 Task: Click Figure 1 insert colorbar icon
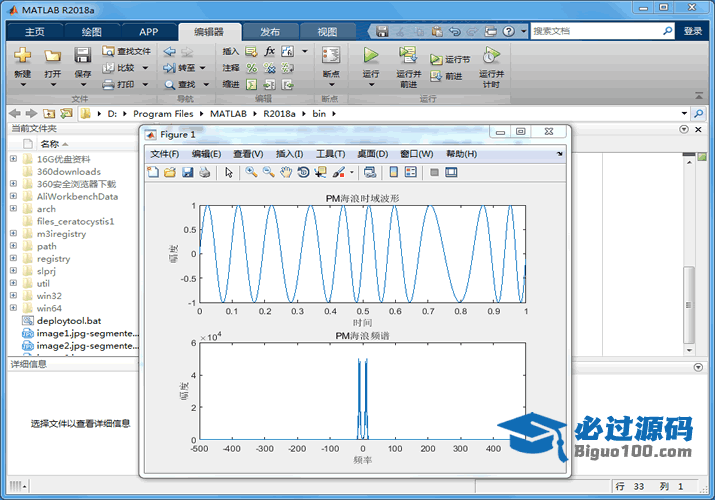tap(394, 172)
